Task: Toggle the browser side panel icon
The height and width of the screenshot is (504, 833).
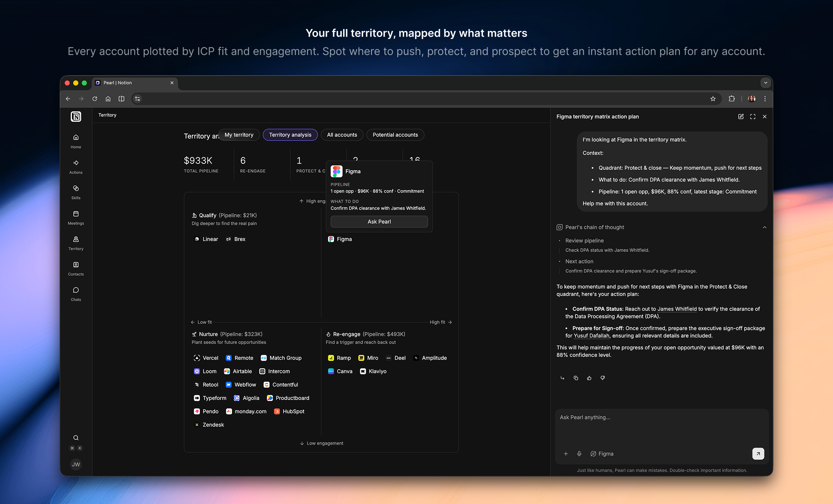Action: (122, 99)
